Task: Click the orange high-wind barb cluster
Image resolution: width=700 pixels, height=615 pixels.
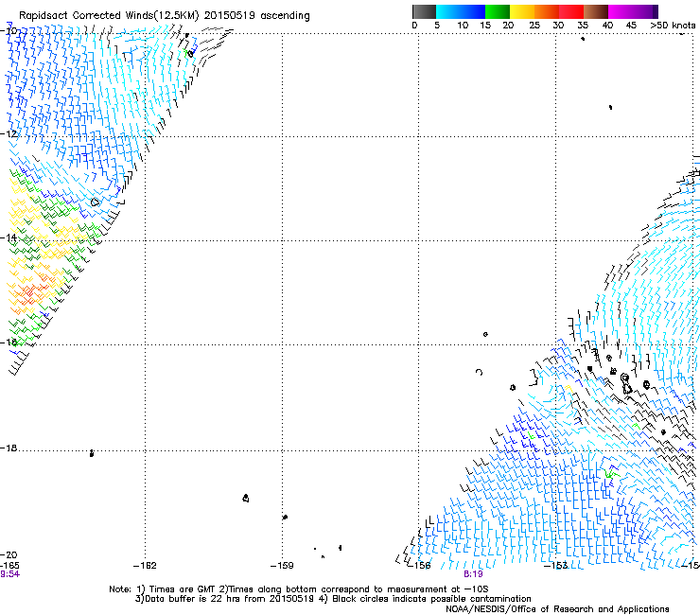Action: pos(29,292)
